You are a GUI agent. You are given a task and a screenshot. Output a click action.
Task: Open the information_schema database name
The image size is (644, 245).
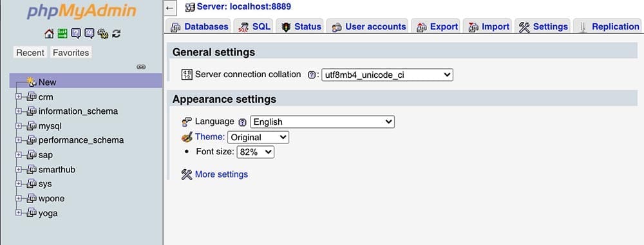point(78,111)
